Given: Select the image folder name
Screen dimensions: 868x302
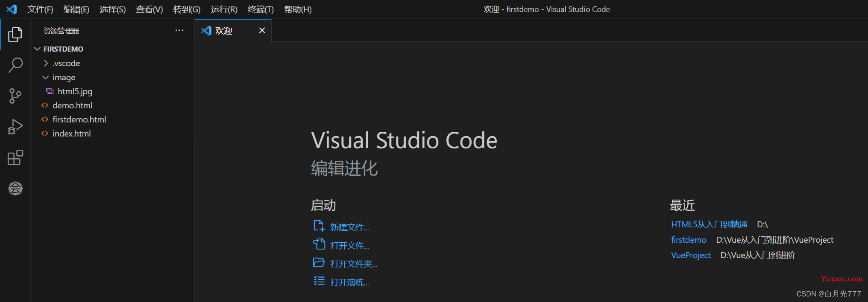Looking at the screenshot, I should click(64, 77).
